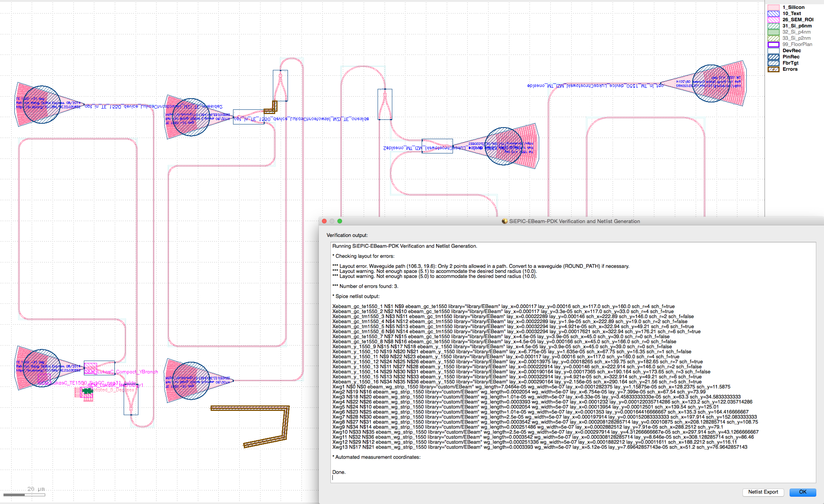This screenshot has width=824, height=504.
Task: Click the large brown error path marker
Action: [249, 408]
